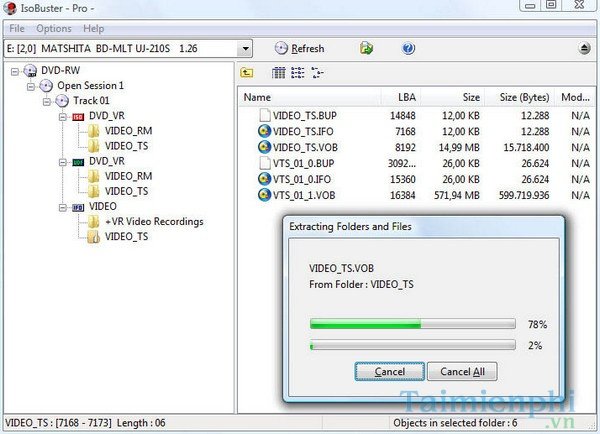Screen dimensions: 600x434
Task: Open the Options menu
Action: click(54, 29)
